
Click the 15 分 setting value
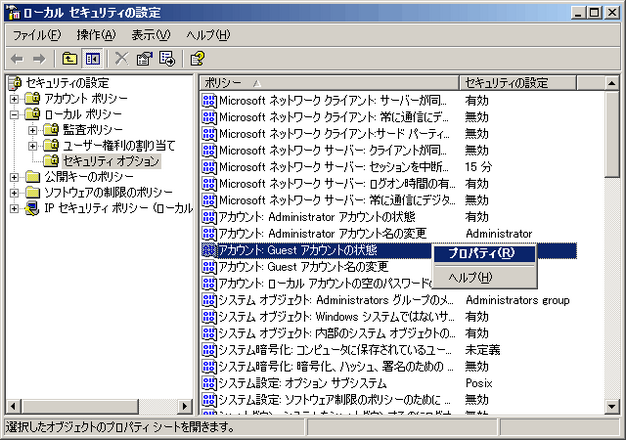(x=478, y=167)
